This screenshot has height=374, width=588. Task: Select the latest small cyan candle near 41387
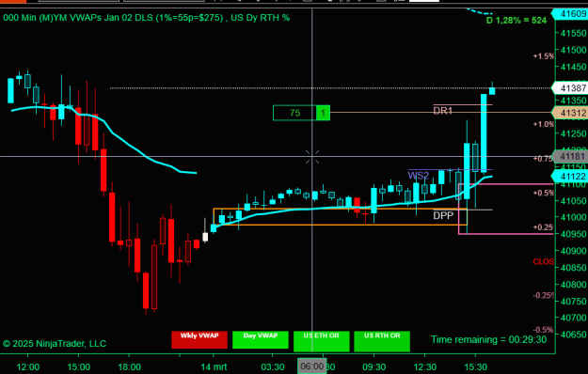[492, 90]
